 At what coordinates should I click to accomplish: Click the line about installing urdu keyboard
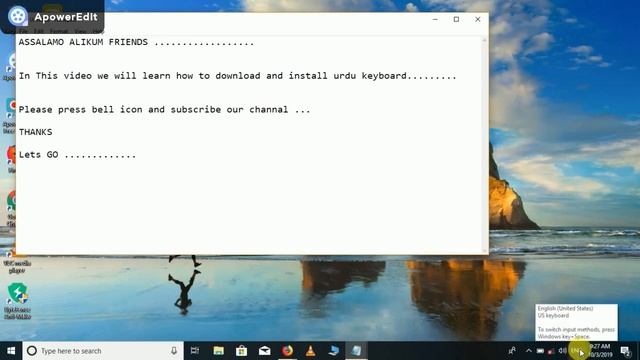click(237, 76)
